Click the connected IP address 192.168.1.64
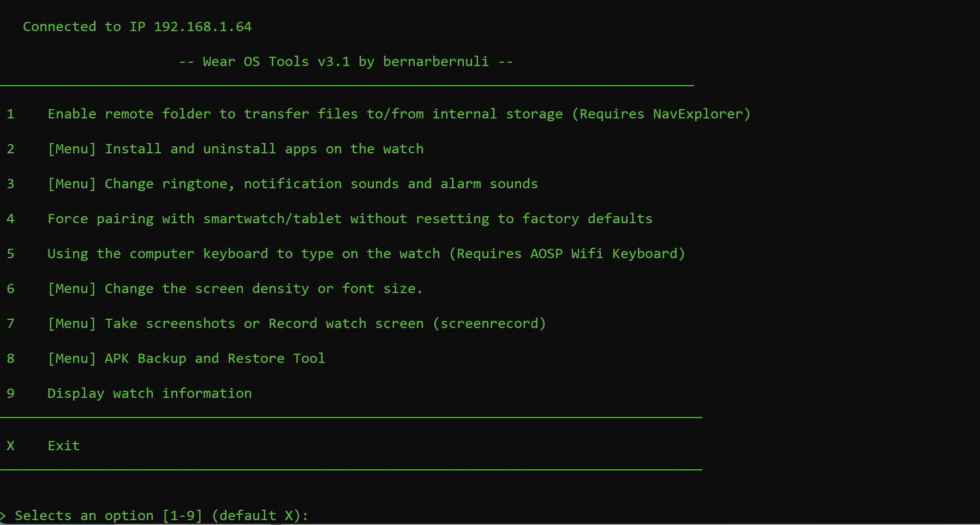Image resolution: width=980 pixels, height=525 pixels. point(202,27)
